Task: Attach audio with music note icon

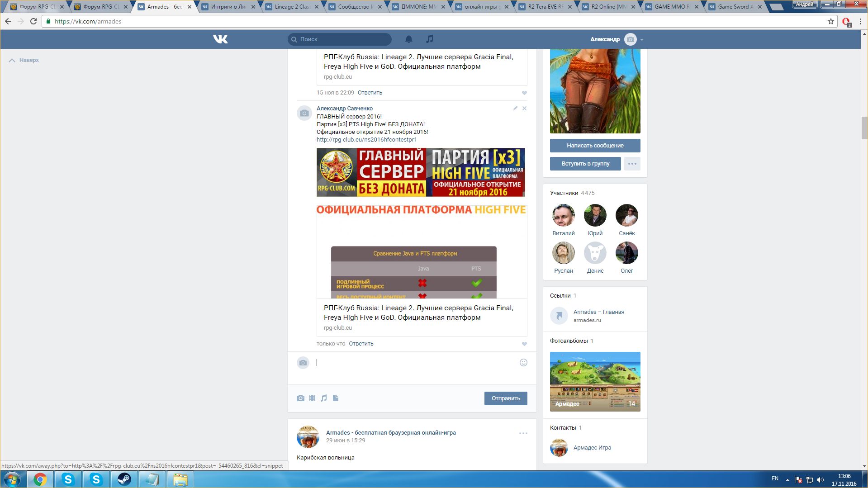Action: click(x=324, y=398)
